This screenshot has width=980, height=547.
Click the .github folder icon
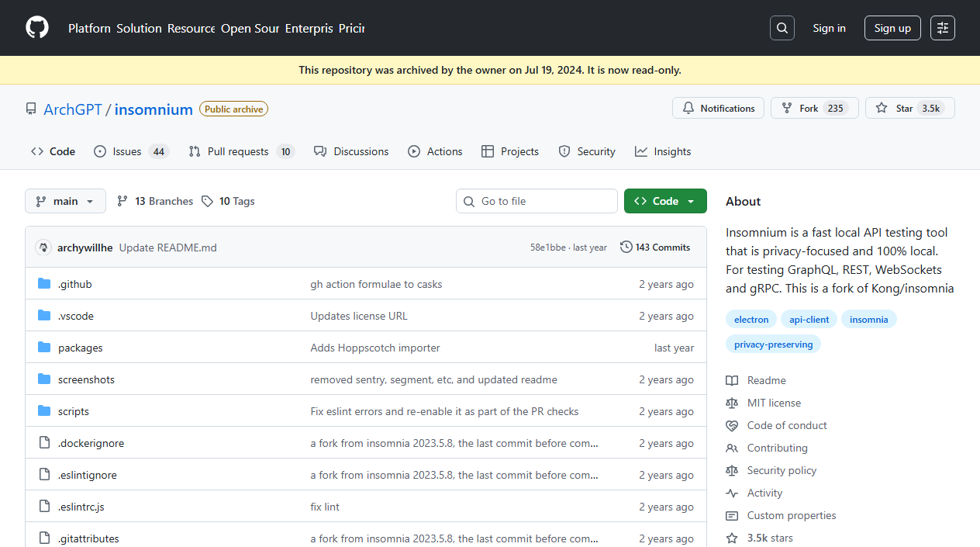[44, 284]
